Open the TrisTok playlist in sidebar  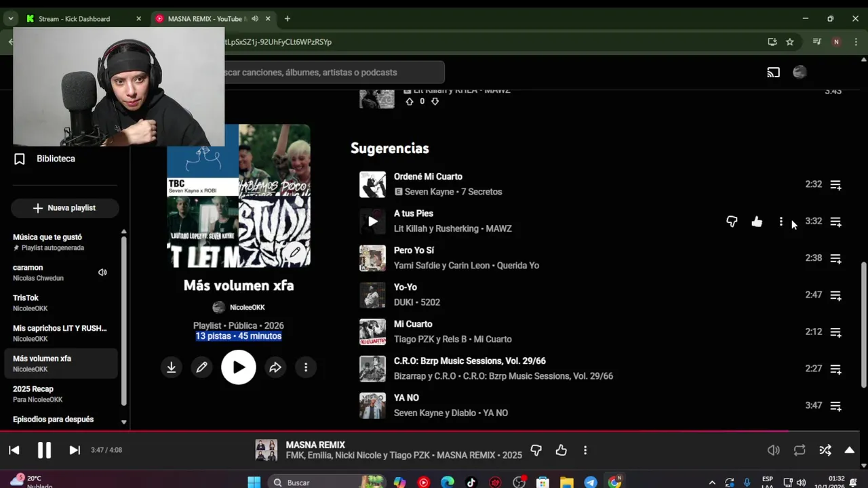click(61, 303)
